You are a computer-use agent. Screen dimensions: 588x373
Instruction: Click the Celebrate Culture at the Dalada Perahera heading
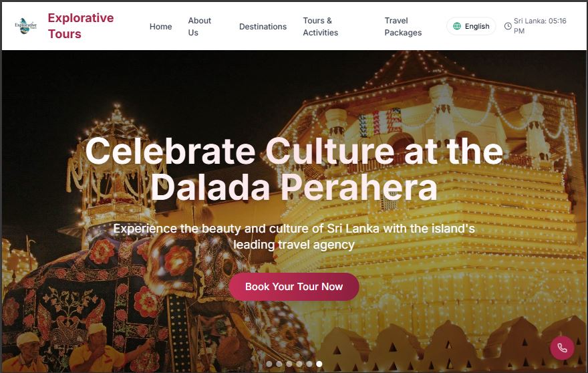pyautogui.click(x=294, y=168)
